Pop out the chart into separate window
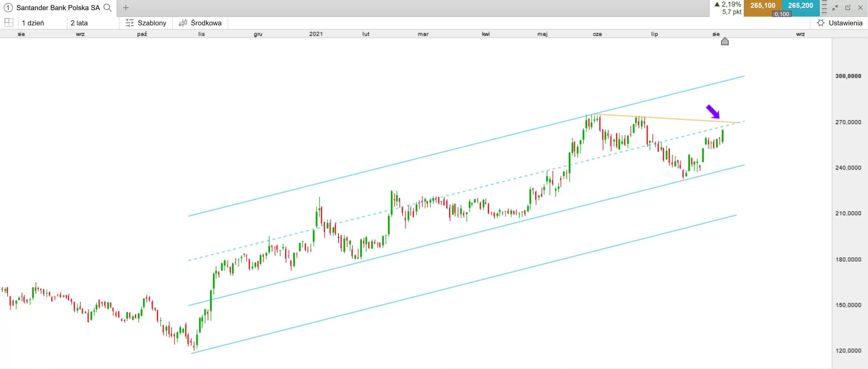 848,7
